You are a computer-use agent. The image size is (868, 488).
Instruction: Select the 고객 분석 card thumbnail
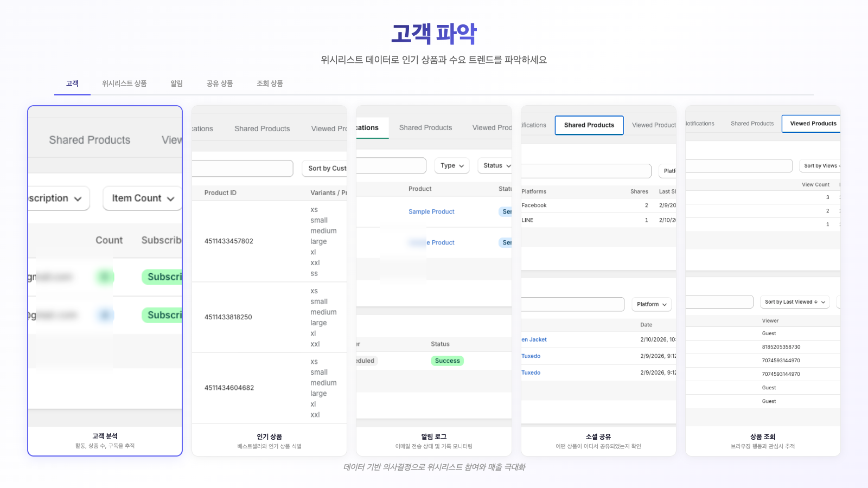coord(105,280)
